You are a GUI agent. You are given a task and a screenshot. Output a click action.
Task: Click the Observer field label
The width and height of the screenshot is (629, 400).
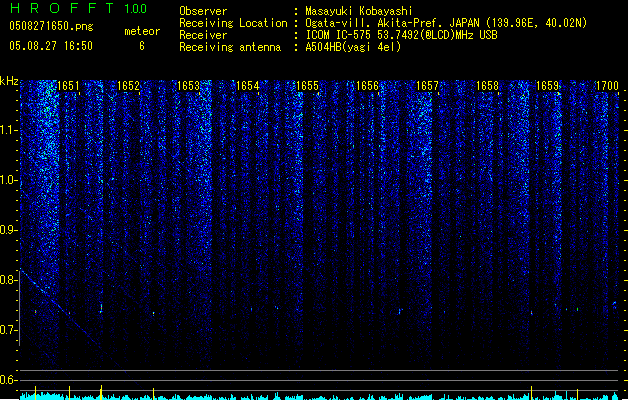[x=203, y=11]
